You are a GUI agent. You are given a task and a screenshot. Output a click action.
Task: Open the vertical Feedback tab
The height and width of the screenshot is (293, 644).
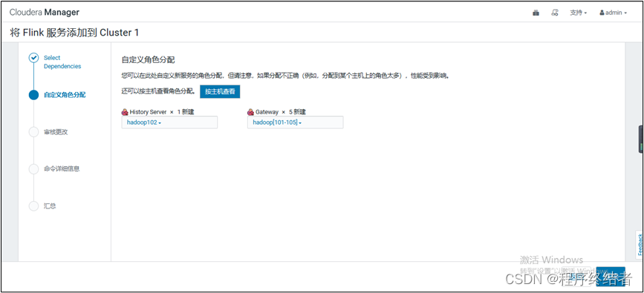point(640,244)
